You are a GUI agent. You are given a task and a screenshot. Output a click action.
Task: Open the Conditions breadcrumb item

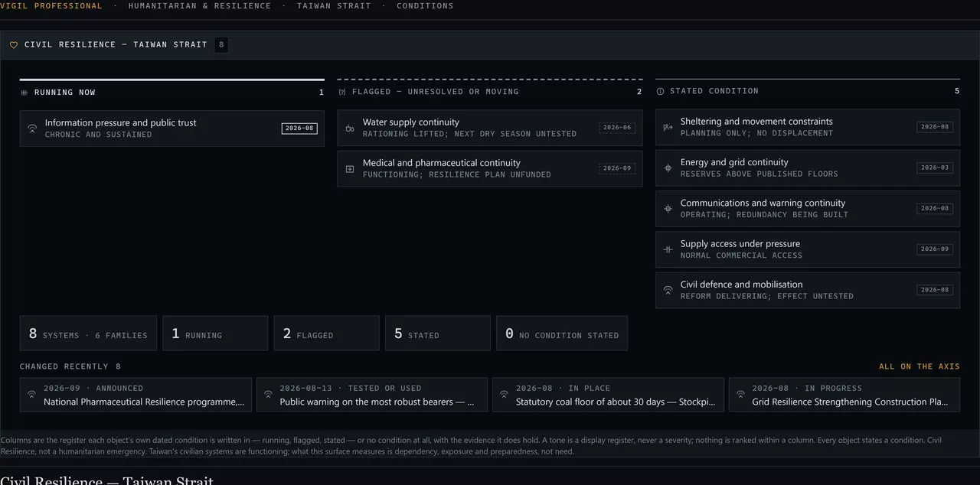point(425,6)
